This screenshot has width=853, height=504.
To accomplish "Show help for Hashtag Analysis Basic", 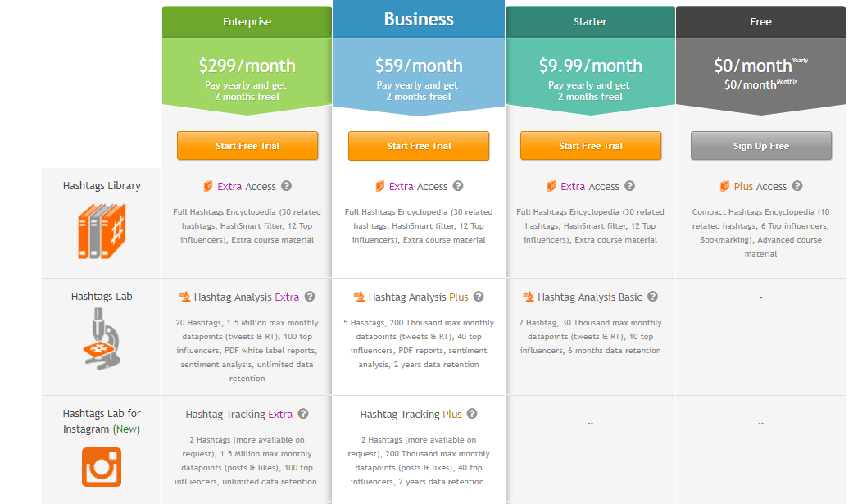I will click(x=652, y=297).
